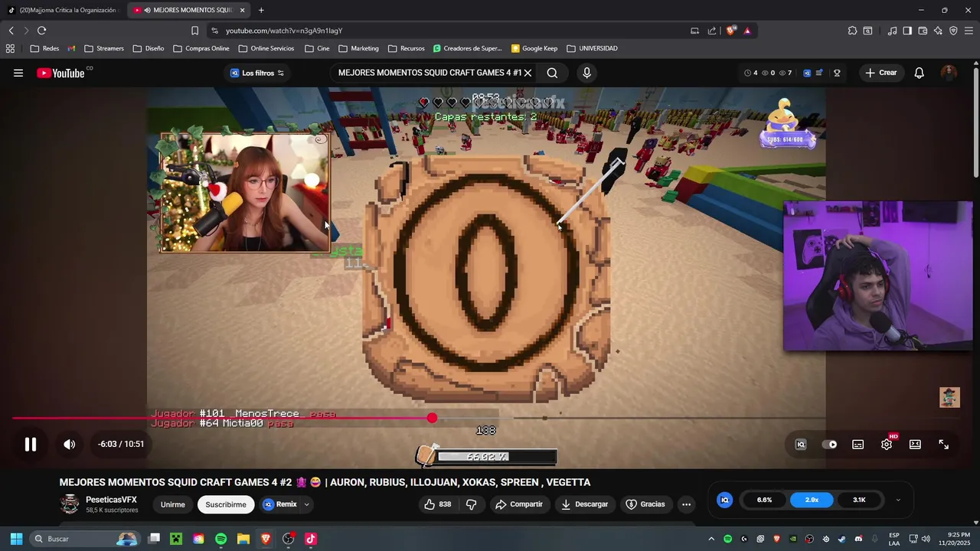Open the Brave VPN shield icon
The width and height of the screenshot is (980, 551).
tap(953, 31)
